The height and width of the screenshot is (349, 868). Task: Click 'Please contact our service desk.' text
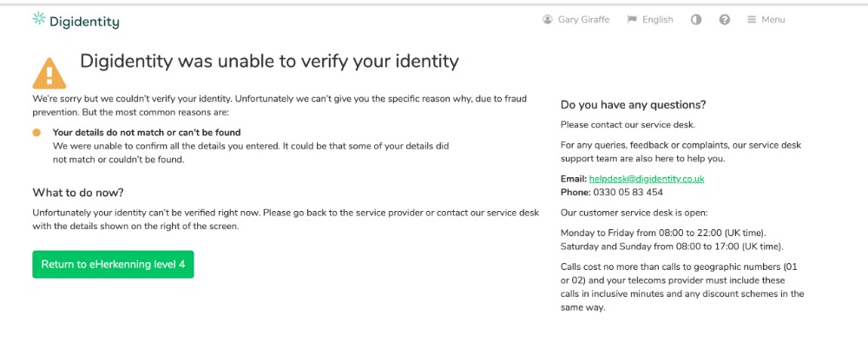(628, 125)
